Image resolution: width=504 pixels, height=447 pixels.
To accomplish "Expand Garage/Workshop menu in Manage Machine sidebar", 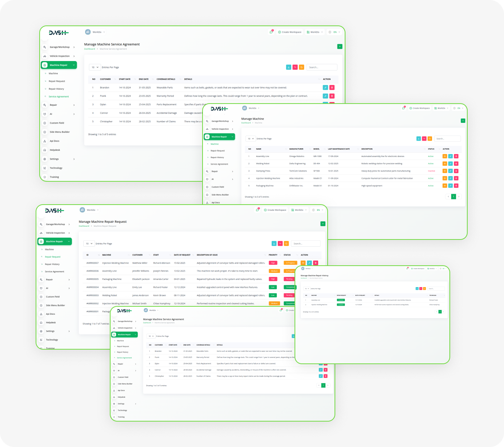I will (220, 121).
